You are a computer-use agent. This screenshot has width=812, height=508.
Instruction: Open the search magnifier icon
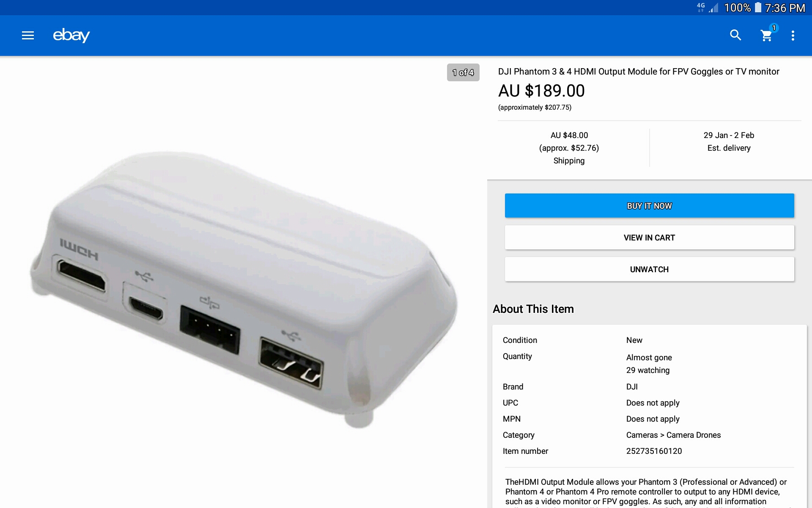point(735,35)
